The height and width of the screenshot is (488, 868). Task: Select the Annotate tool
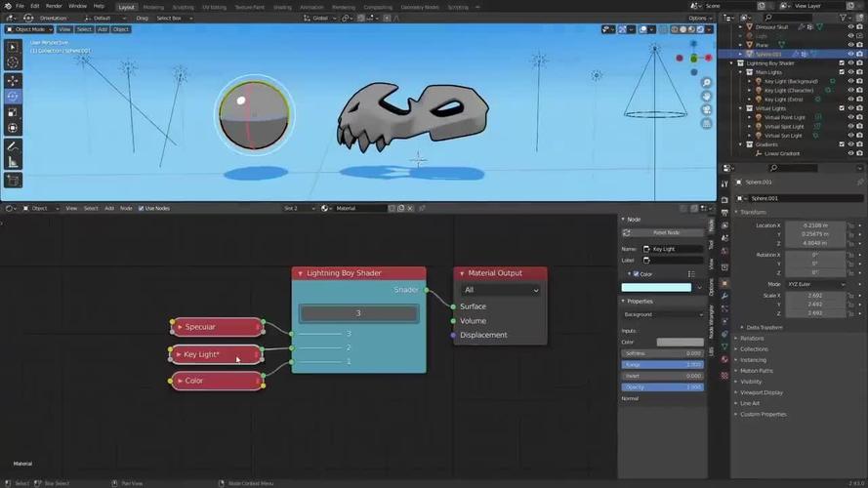coord(13,146)
